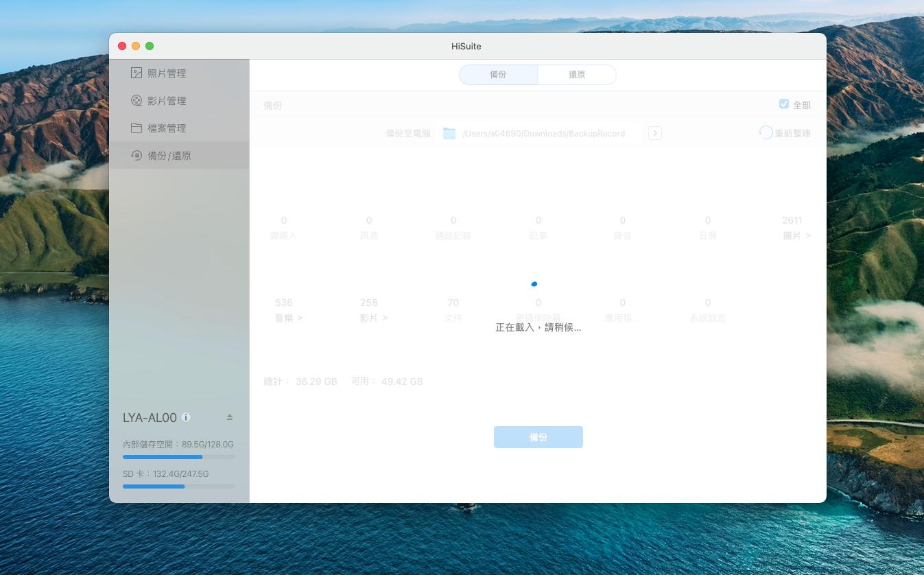The width and height of the screenshot is (924, 575).
Task: Click the arrow button to change backup path
Action: click(x=655, y=133)
